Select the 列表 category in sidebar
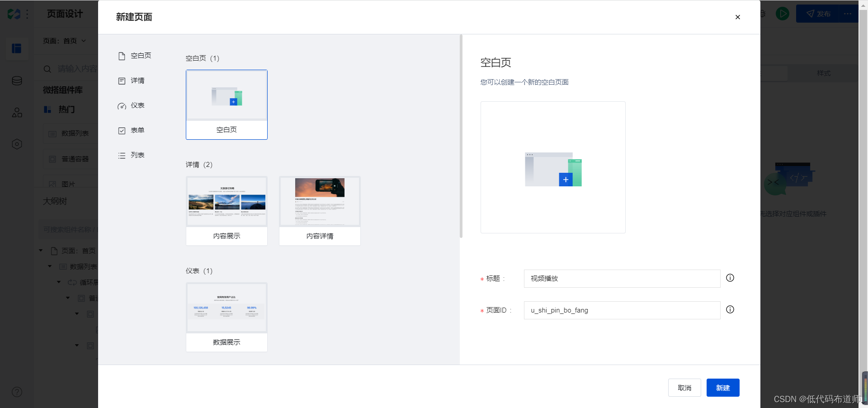 point(132,155)
